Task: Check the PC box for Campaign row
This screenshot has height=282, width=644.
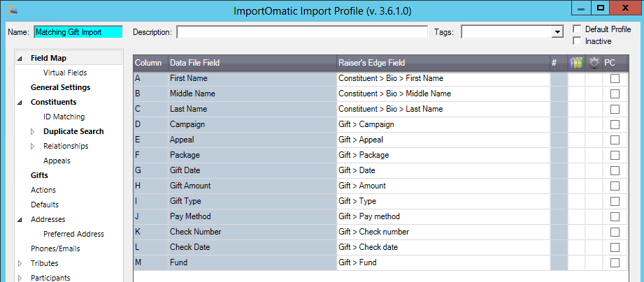Action: click(x=615, y=125)
